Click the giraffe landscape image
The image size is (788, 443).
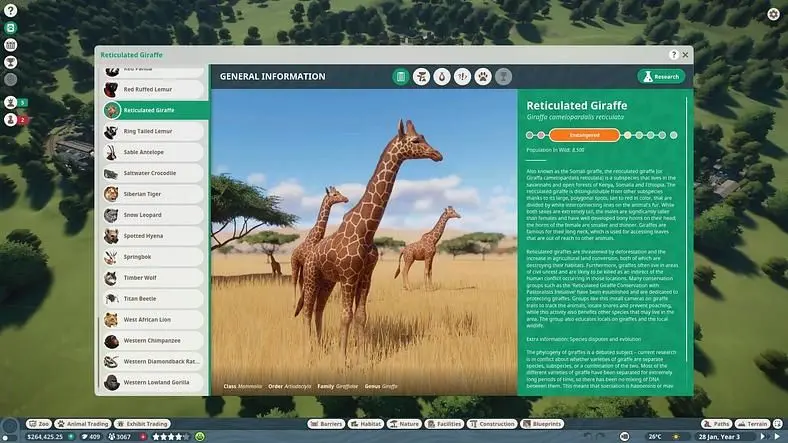364,243
